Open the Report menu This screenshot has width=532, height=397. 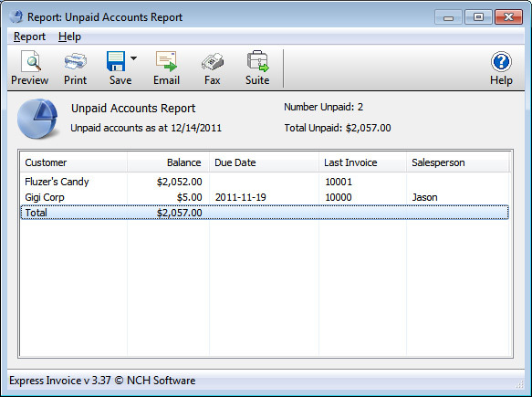click(x=29, y=37)
